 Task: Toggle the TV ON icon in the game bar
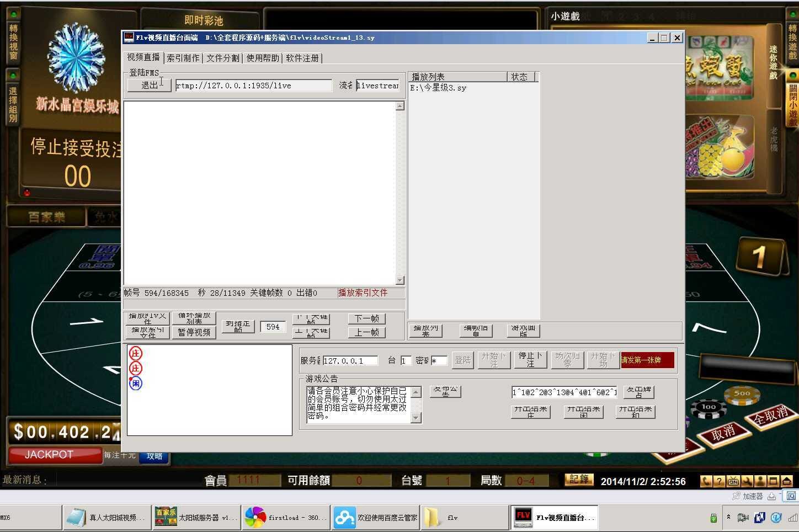click(x=733, y=481)
